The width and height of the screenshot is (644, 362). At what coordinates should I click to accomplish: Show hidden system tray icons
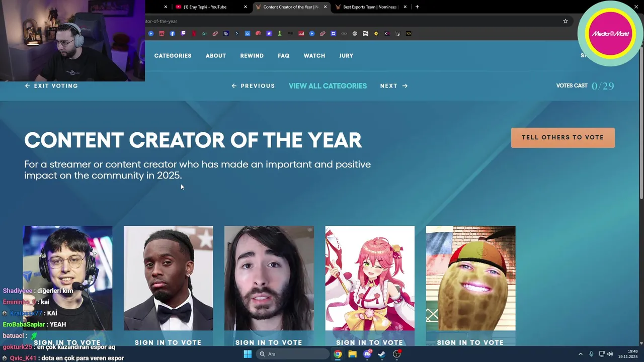click(x=580, y=354)
